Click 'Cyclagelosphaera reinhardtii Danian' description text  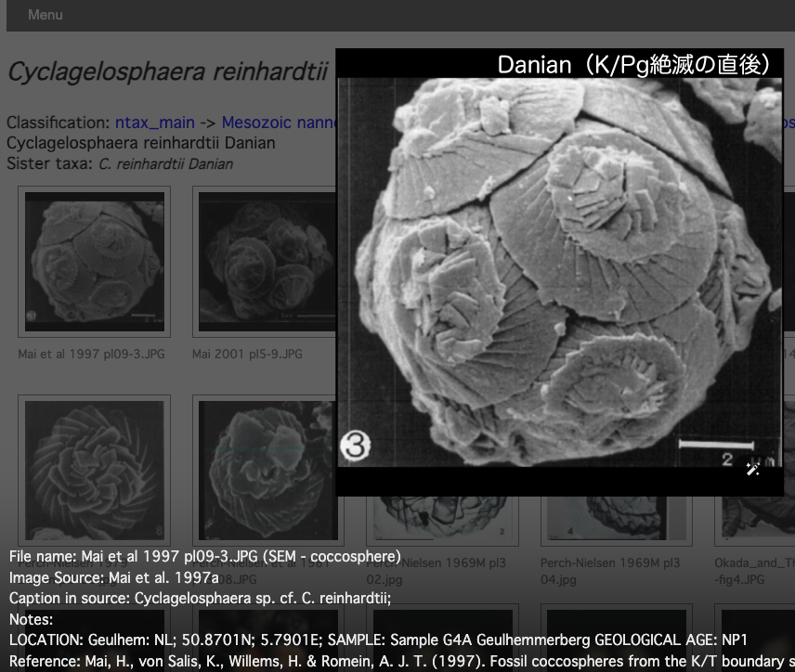tap(141, 143)
